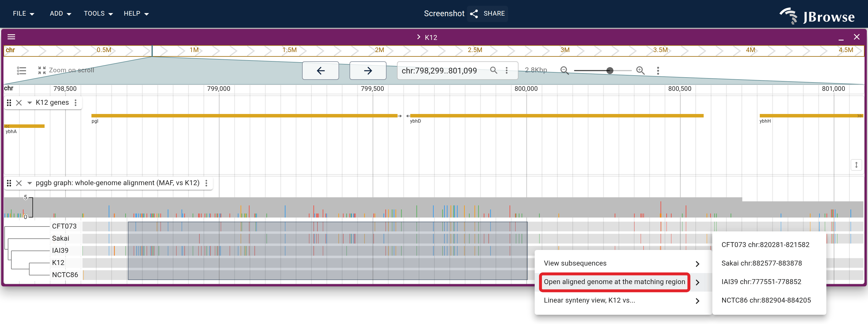The image size is (868, 324).
Task: Choose Open aligned genome at the matching region
Action: (x=623, y=282)
